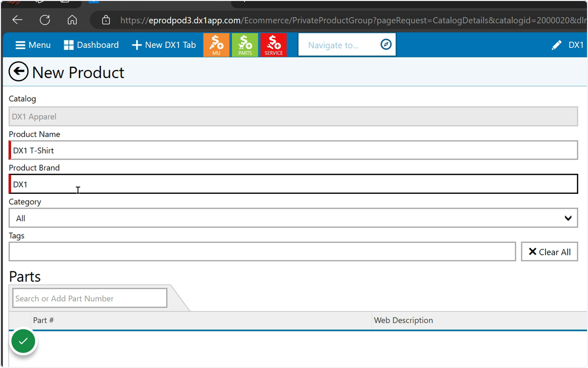The height and width of the screenshot is (368, 588).
Task: Click the New Product page heading
Action: coord(78,73)
